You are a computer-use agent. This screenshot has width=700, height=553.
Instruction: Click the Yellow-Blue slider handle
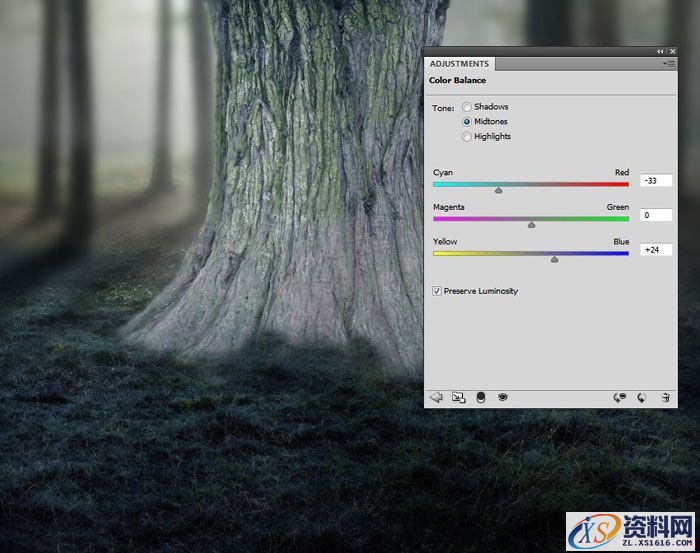tap(555, 259)
